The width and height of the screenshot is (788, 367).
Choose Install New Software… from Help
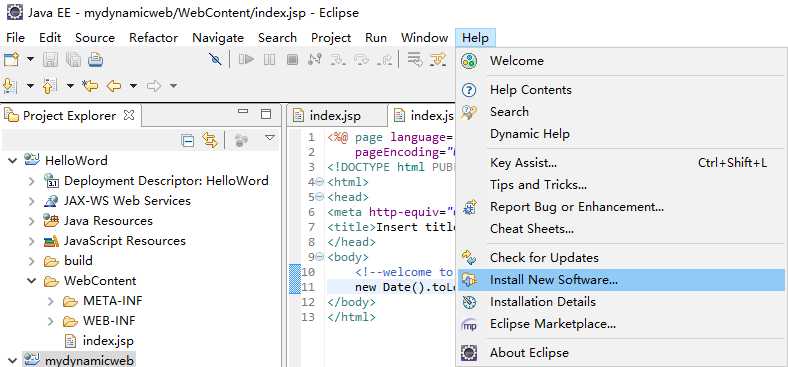tap(622, 280)
